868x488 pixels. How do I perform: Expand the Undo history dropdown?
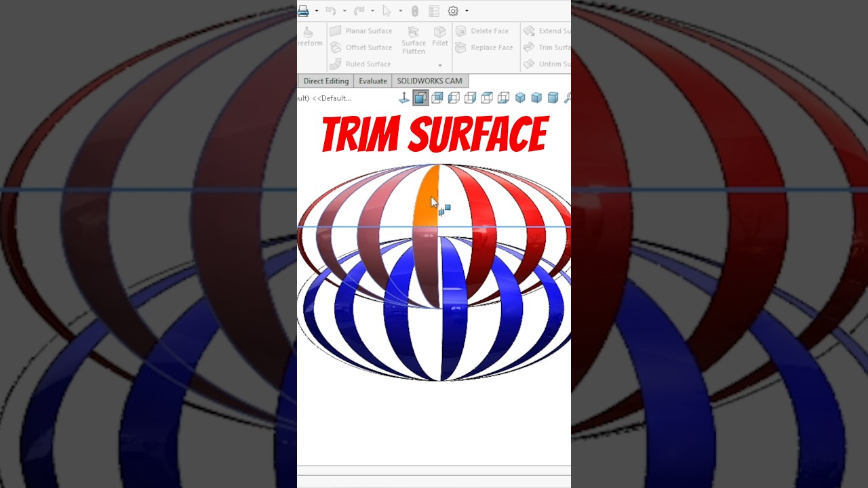click(x=344, y=11)
